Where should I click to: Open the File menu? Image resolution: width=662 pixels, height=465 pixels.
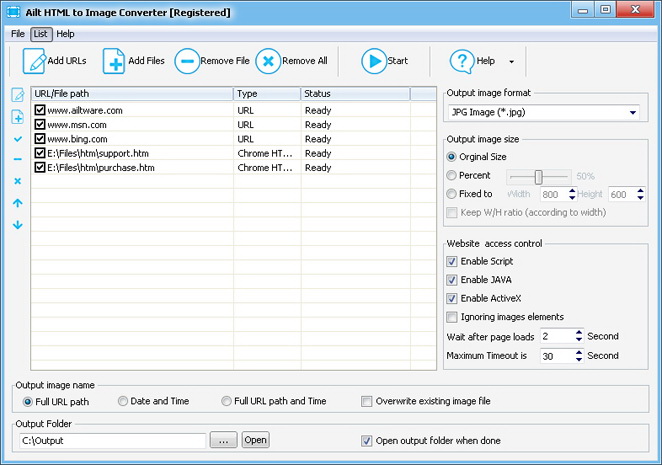pos(18,33)
